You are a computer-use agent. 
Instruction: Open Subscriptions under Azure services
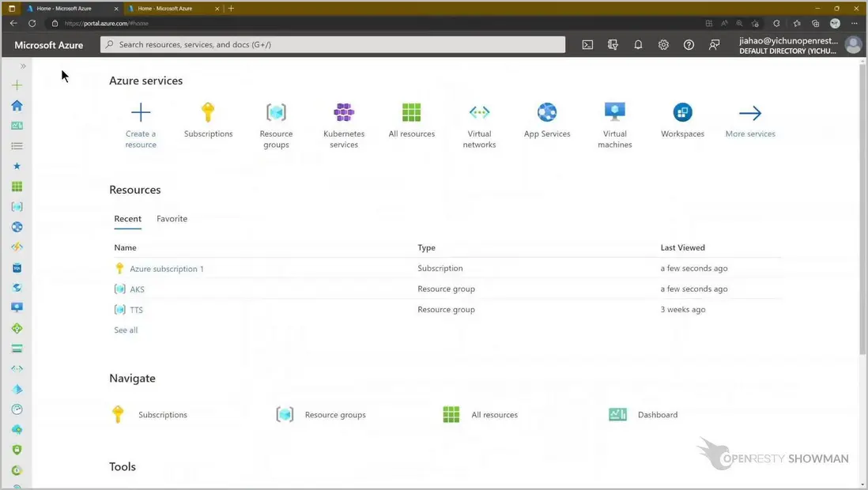click(208, 113)
